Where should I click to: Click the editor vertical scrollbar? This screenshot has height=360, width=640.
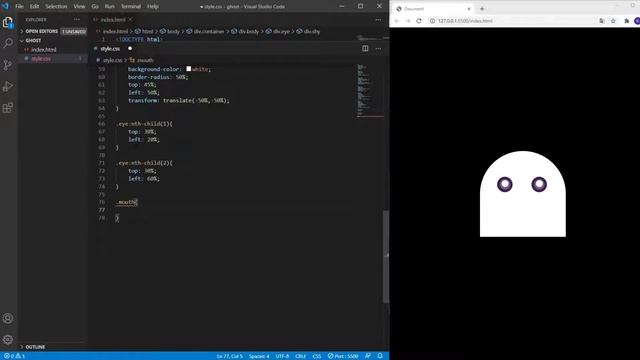(386, 256)
